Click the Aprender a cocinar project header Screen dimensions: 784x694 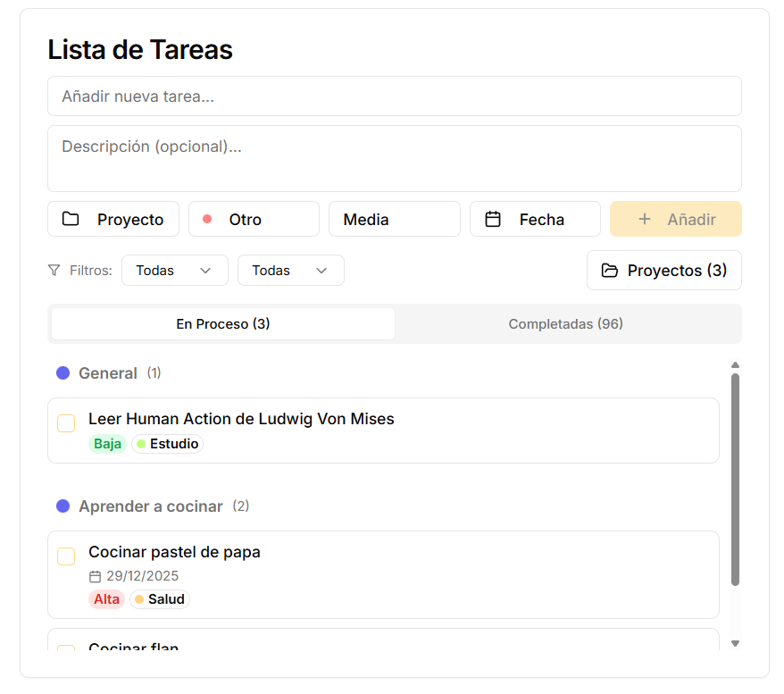(150, 506)
